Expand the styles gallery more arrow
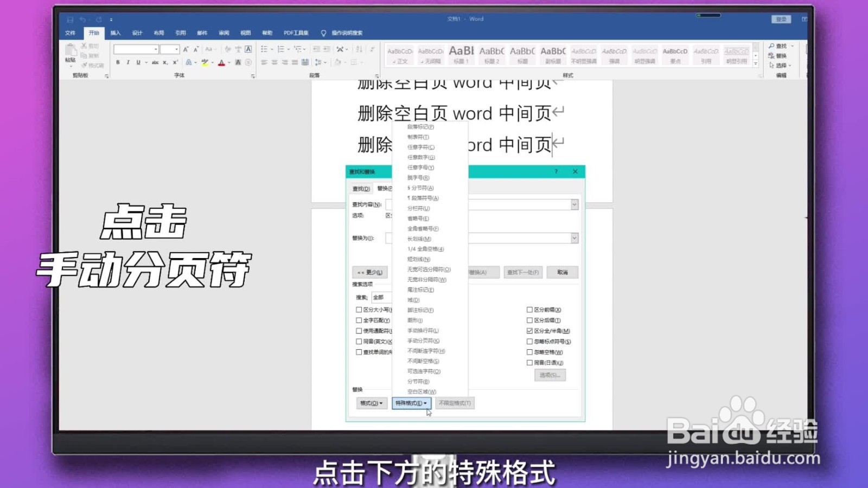This screenshot has width=868, height=488. tap(755, 64)
